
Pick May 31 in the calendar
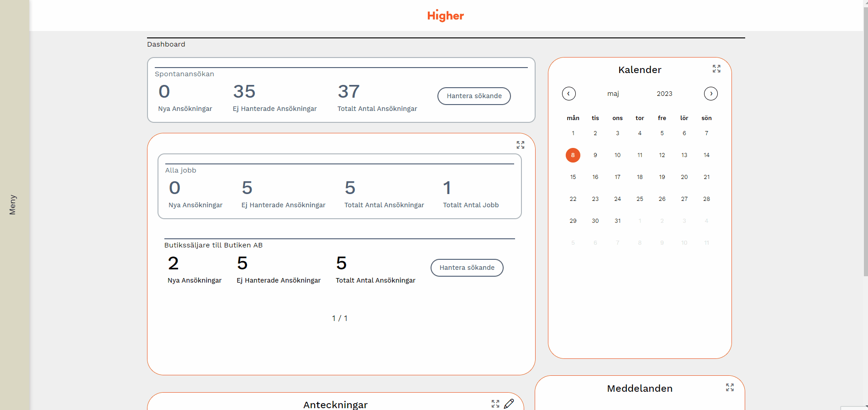pos(617,221)
